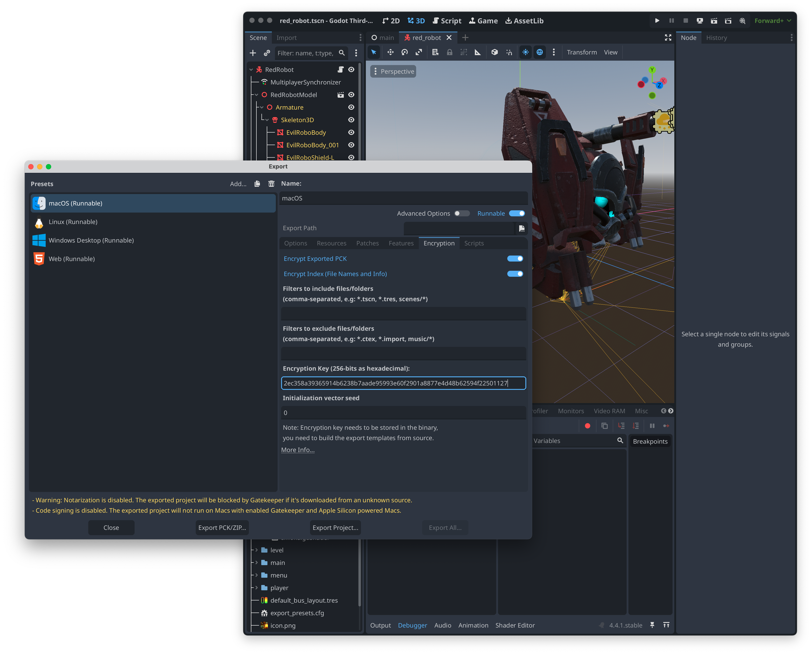Screen dimensions: 812x654
Task: Toggle distraction free mode expand icon
Action: pos(668,38)
